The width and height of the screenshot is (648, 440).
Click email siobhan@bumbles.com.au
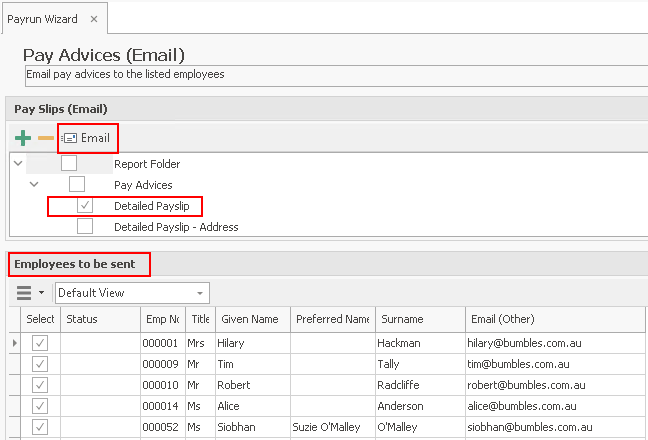coord(530,427)
